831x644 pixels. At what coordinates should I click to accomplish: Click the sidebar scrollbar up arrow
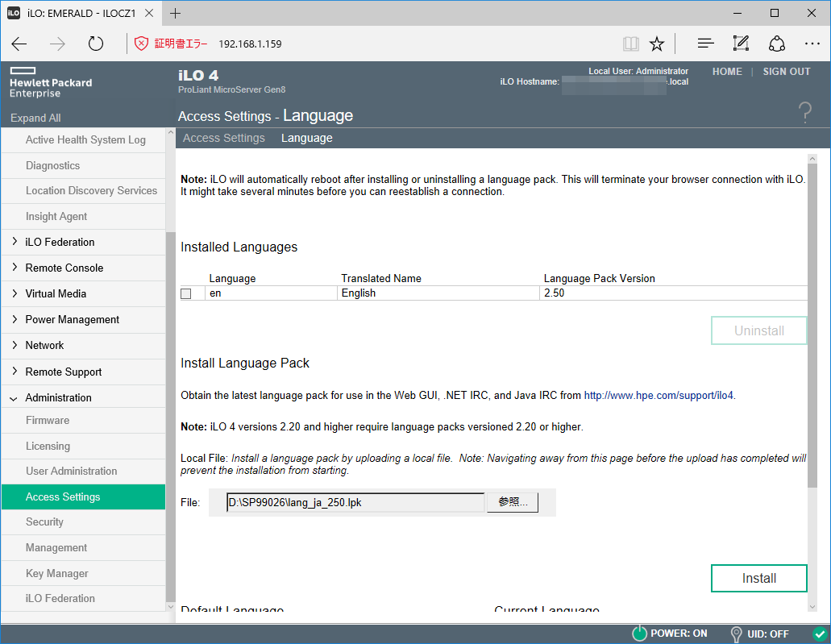[x=170, y=132]
